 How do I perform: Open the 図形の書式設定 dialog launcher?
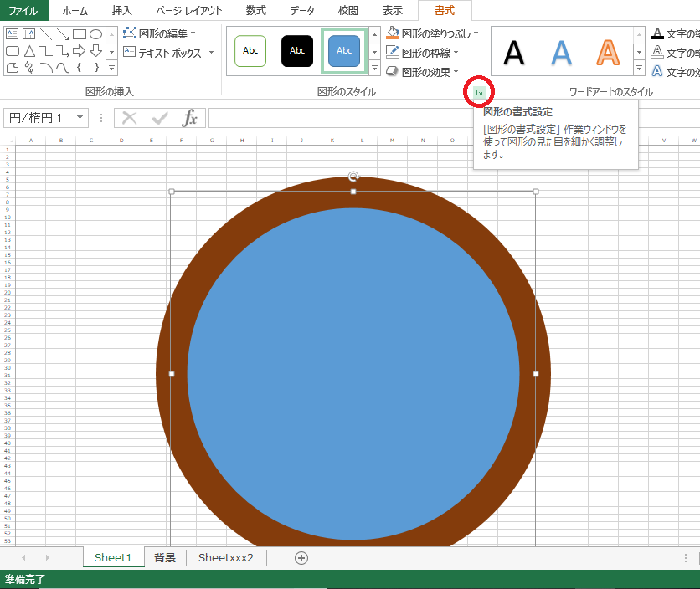[x=478, y=92]
